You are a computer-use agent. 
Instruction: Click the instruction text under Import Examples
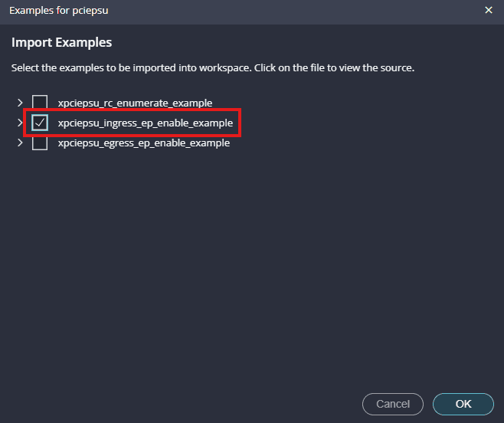coord(212,68)
